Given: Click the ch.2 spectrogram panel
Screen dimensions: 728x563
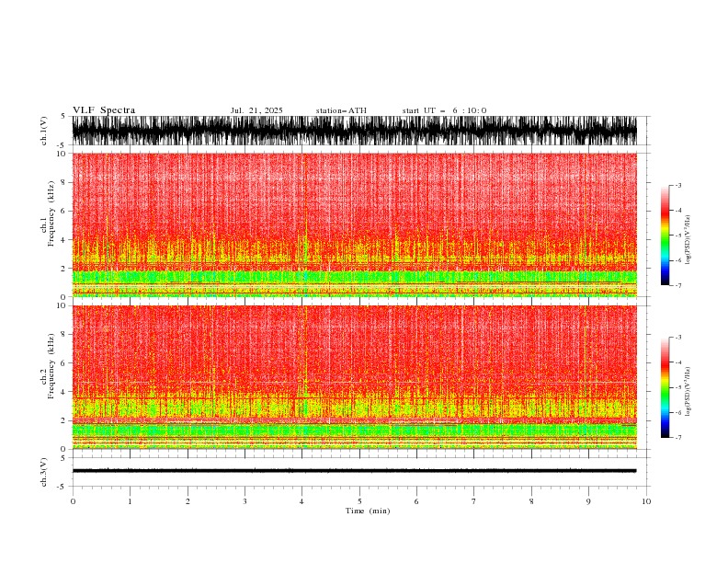Looking at the screenshot, I should tap(354, 377).
